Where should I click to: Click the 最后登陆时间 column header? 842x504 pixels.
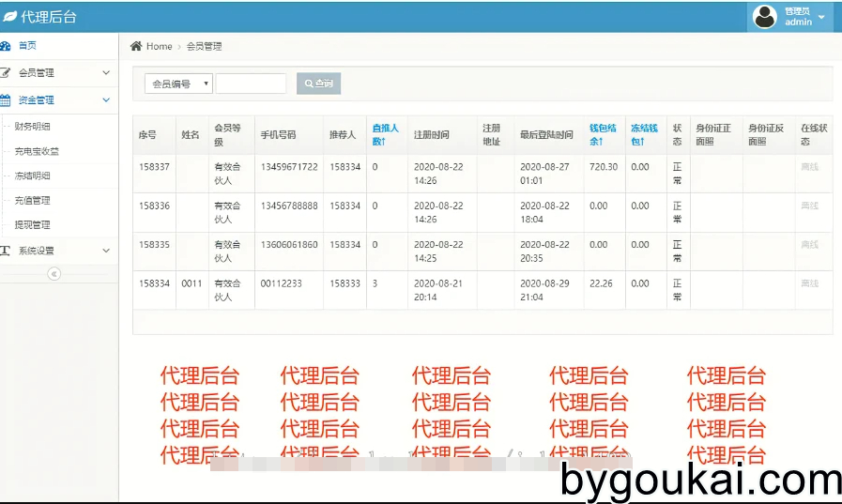click(x=546, y=135)
